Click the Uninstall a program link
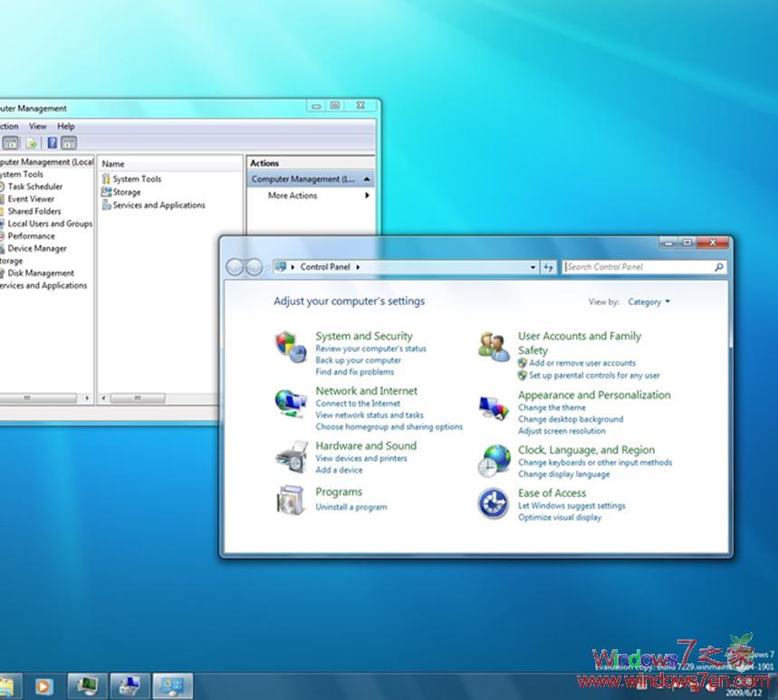778x700 pixels. click(x=351, y=507)
